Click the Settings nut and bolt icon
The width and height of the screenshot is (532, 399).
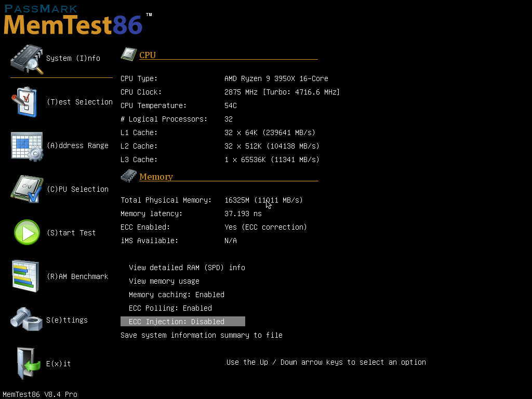(26, 319)
